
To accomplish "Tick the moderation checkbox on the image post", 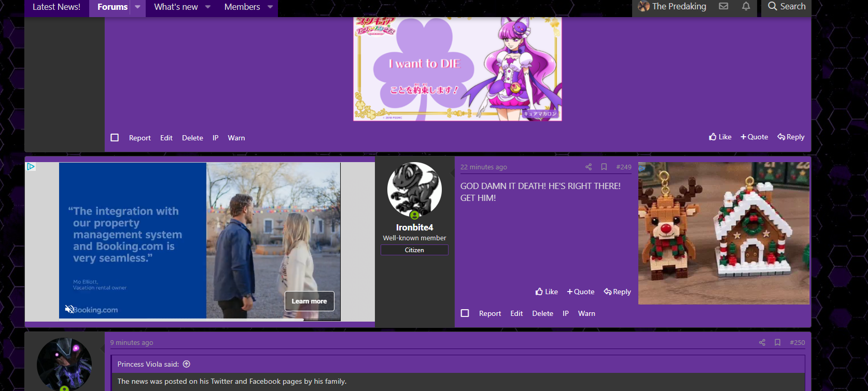I will pos(115,138).
